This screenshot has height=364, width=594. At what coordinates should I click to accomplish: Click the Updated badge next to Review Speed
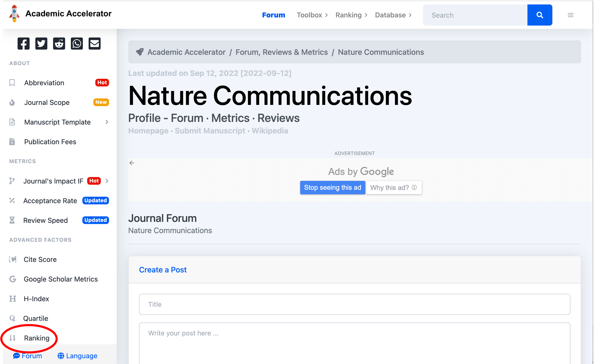(x=96, y=220)
